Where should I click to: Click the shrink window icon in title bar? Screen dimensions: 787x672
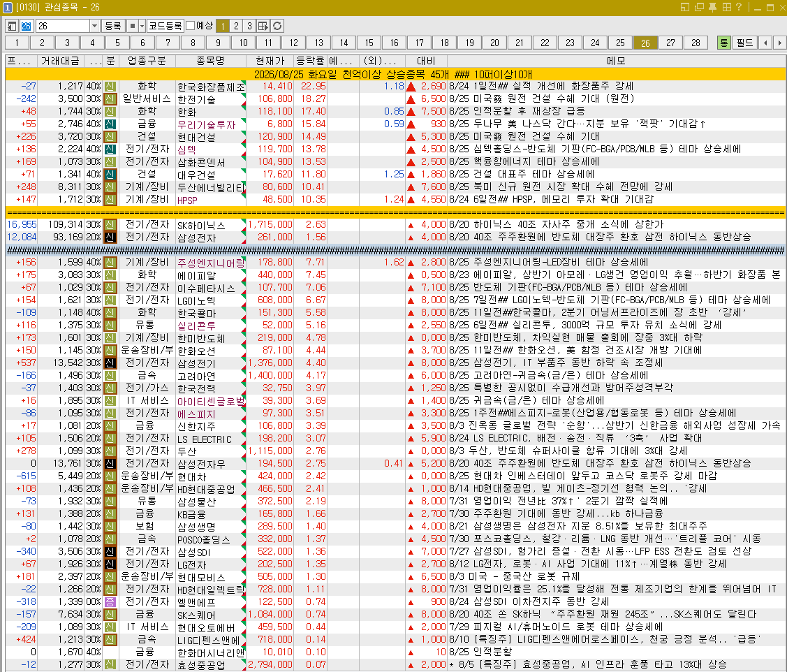tap(685, 7)
